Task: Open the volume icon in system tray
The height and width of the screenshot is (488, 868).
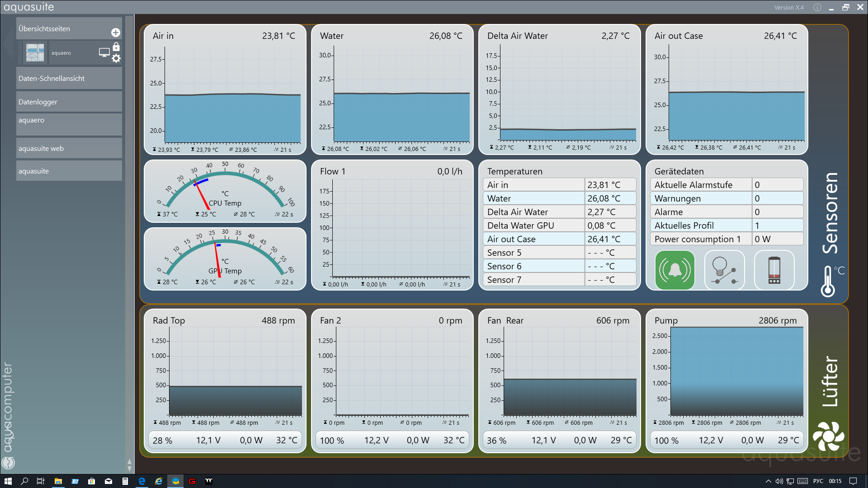Action: click(x=779, y=481)
